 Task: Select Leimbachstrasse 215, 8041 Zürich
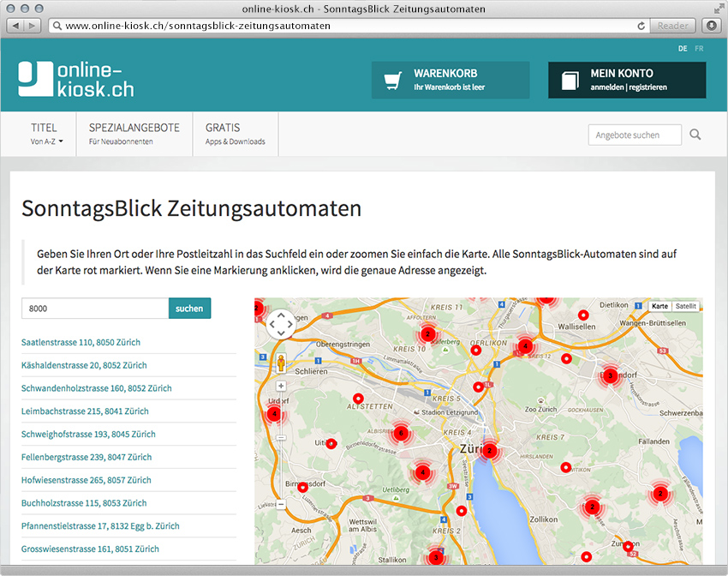point(85,411)
